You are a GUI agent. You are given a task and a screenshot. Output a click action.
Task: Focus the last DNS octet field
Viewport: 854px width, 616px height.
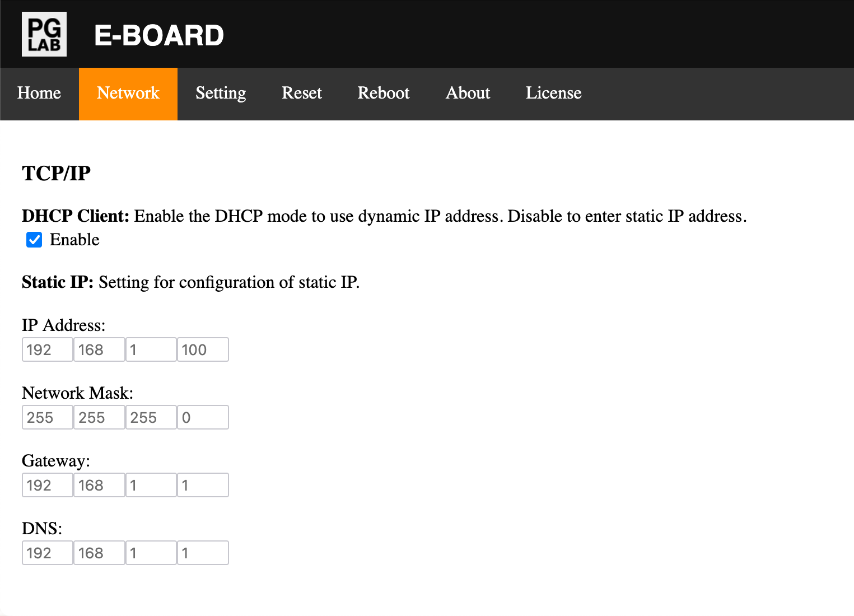[203, 553]
